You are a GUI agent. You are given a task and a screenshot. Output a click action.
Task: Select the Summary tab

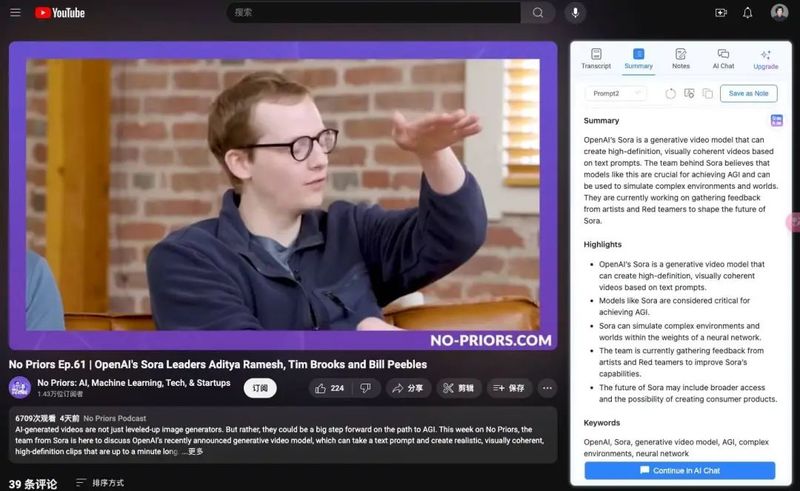pyautogui.click(x=638, y=59)
